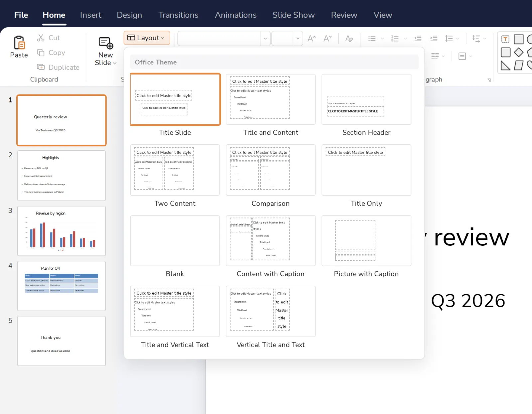Click the bulleted list icon
532x414 pixels.
[372, 38]
